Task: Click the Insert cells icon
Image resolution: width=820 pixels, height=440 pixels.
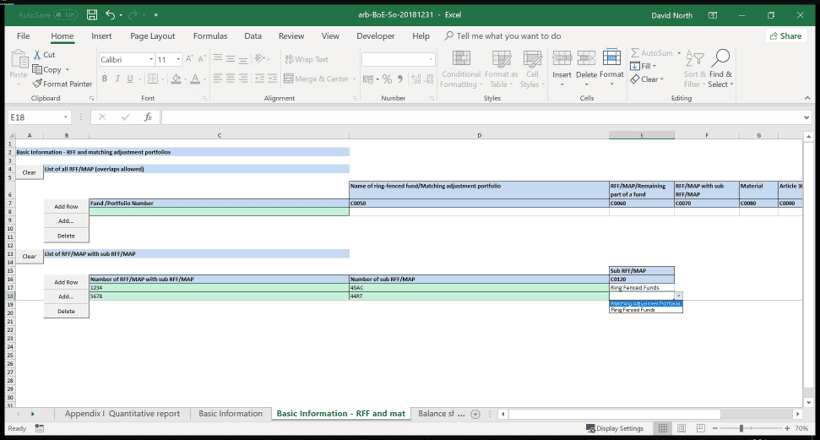Action: pos(562,66)
